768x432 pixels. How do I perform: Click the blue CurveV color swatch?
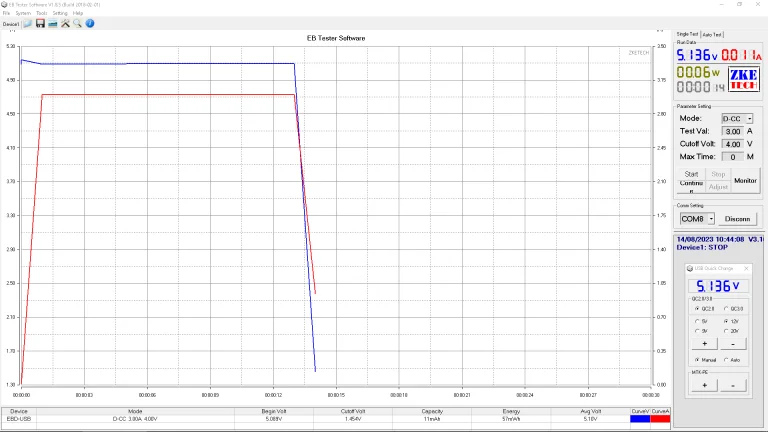640,420
